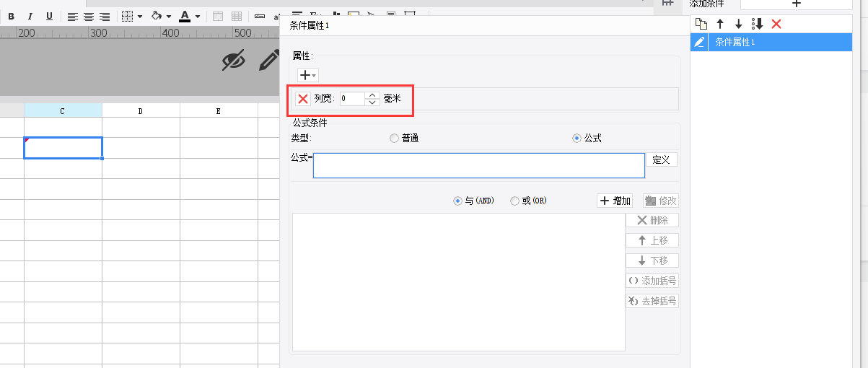Click the 公式 formula input field

479,165
